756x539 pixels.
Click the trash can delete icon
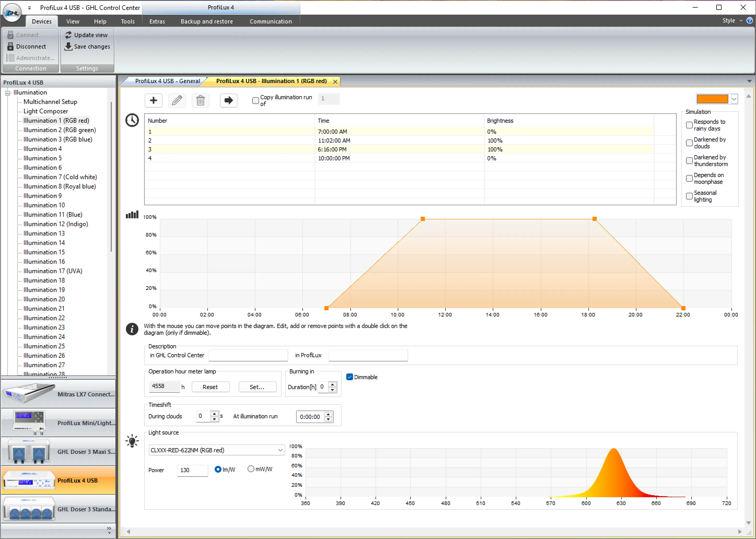pyautogui.click(x=201, y=100)
